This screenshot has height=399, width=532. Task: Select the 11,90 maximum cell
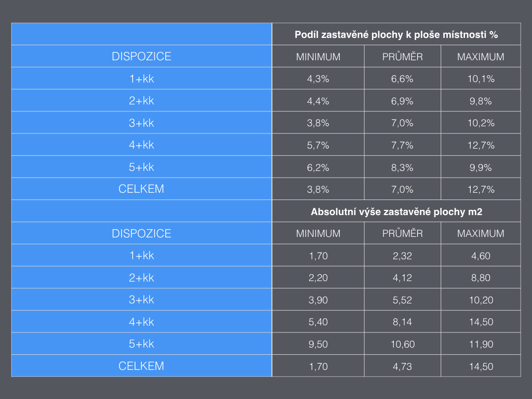pos(481,344)
